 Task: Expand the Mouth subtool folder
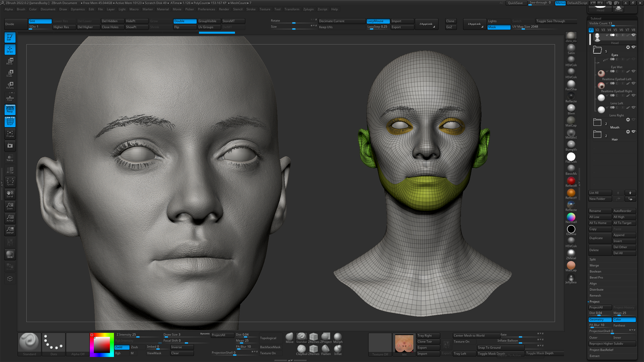(597, 122)
